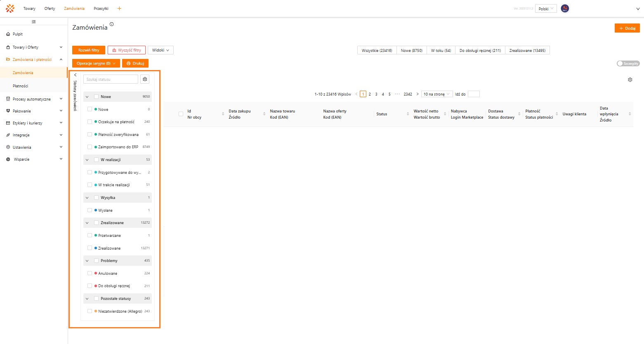Click the Rozwiń filtry button
Viewport: 644px width, 344px height.
[x=89, y=50]
